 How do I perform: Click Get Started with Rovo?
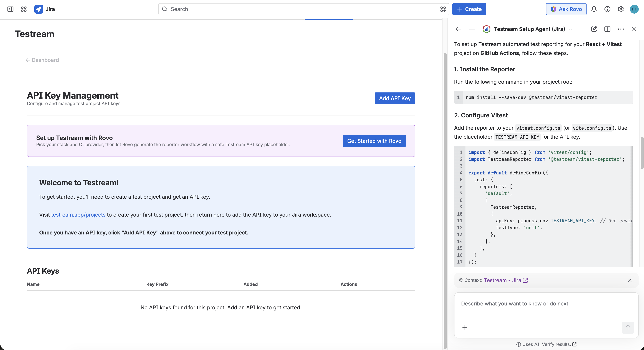[x=374, y=141]
